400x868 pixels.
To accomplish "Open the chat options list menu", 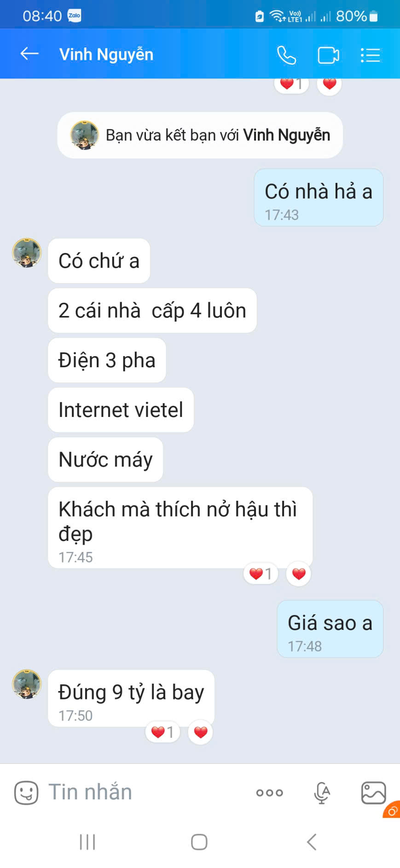I will tap(370, 55).
